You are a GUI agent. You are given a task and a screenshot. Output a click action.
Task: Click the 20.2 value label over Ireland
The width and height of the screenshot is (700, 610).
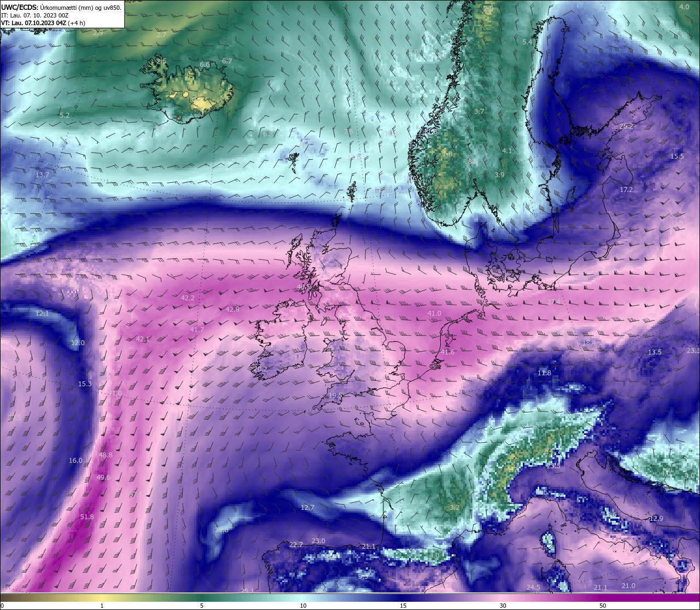[x=261, y=369]
